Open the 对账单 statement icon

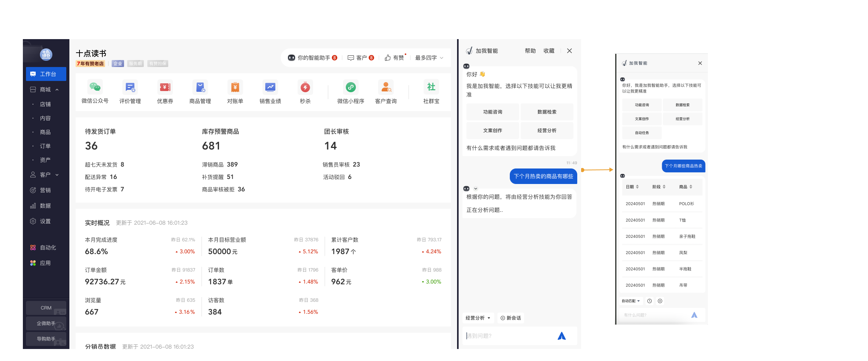(x=235, y=87)
